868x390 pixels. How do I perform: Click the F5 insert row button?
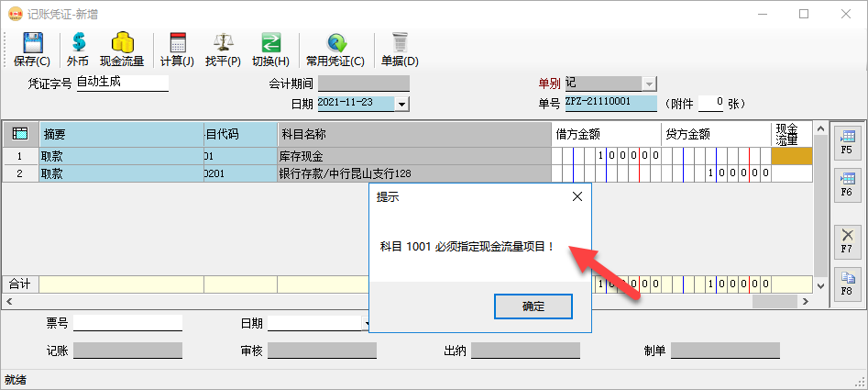847,141
